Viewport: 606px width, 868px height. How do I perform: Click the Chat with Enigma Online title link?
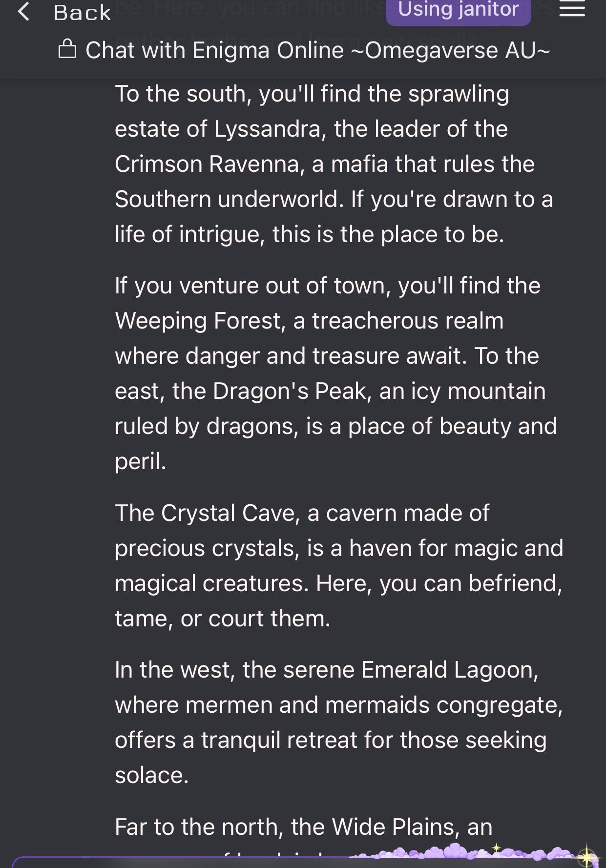coord(317,49)
